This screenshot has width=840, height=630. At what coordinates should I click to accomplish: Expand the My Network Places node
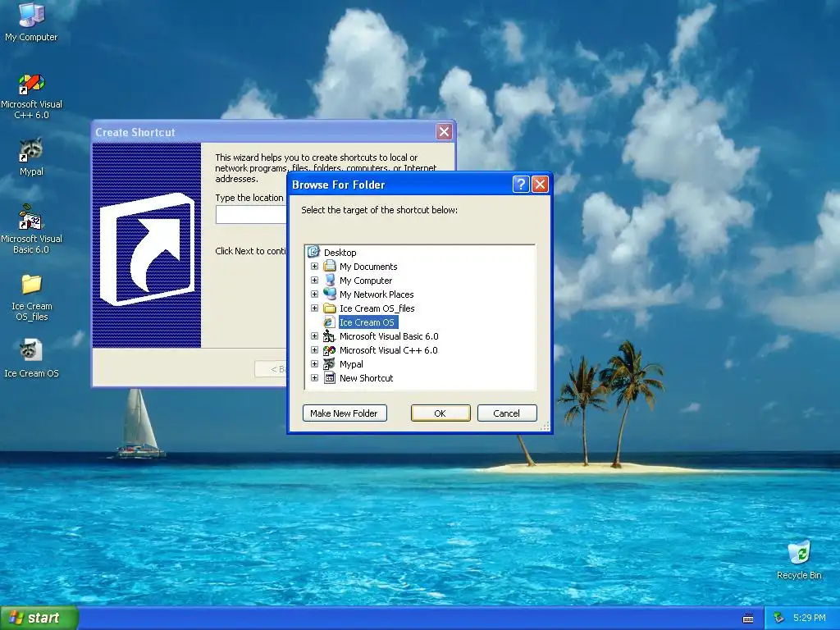click(314, 294)
